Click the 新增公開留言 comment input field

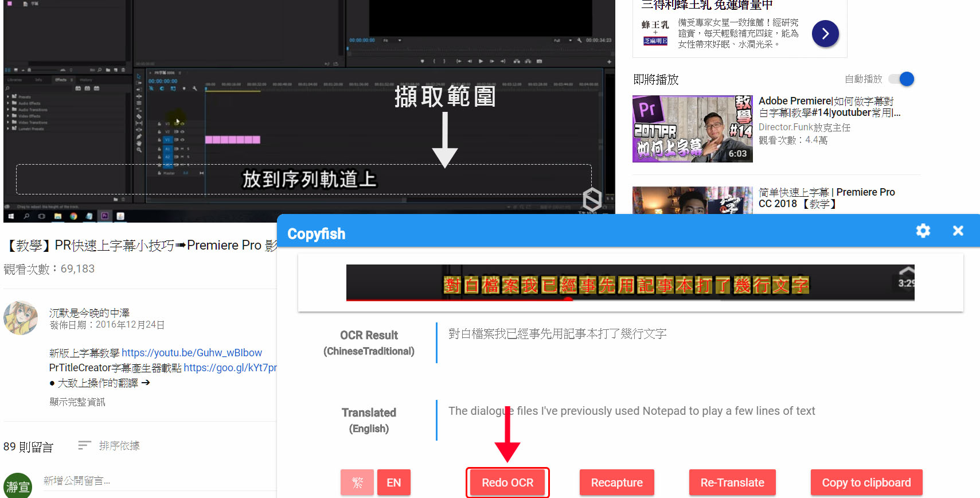160,481
